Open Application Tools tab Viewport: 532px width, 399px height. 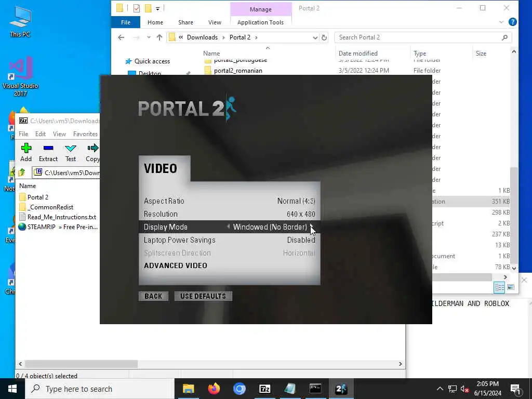click(x=260, y=22)
